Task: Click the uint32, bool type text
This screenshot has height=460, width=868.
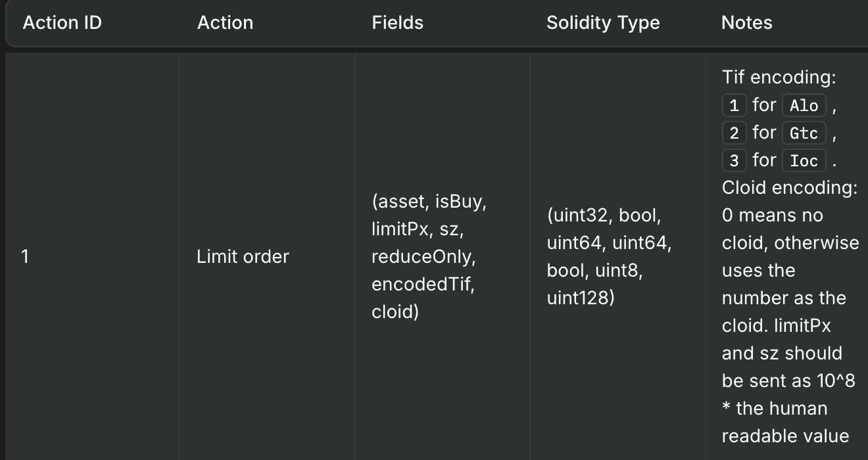Action: click(604, 215)
